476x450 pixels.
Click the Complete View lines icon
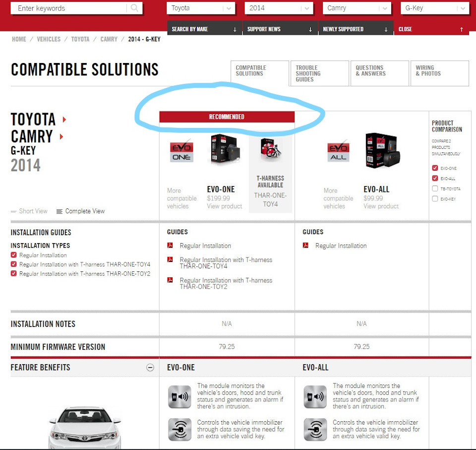[59, 211]
